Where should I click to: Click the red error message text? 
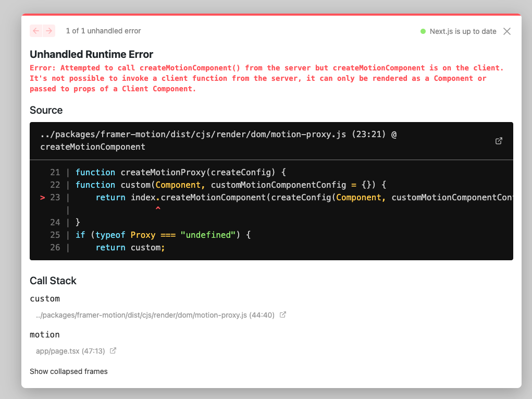(x=261, y=78)
